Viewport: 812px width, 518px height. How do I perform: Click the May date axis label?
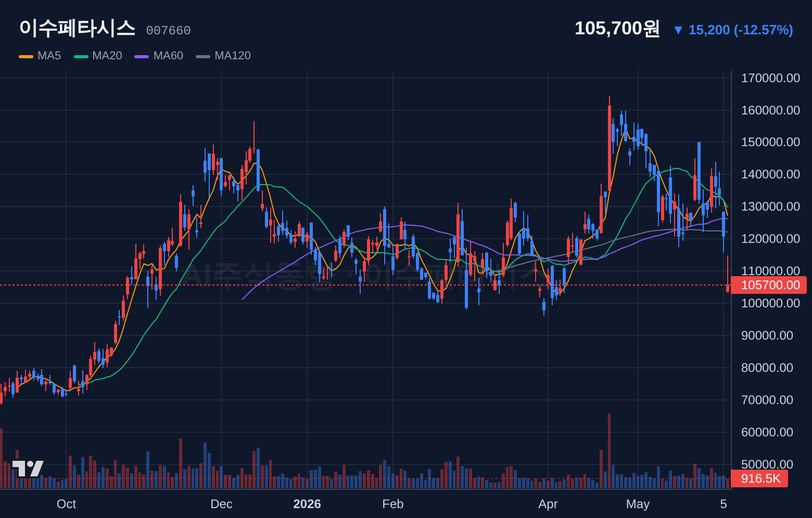[638, 504]
